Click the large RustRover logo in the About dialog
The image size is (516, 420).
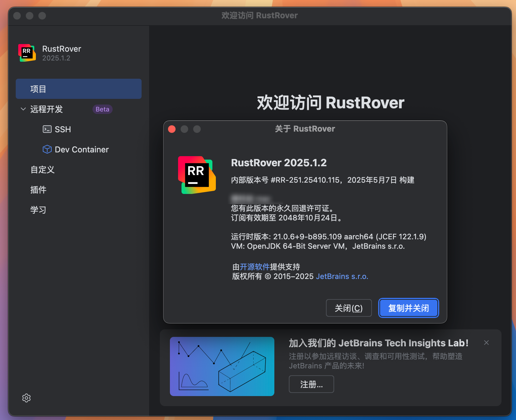(197, 175)
